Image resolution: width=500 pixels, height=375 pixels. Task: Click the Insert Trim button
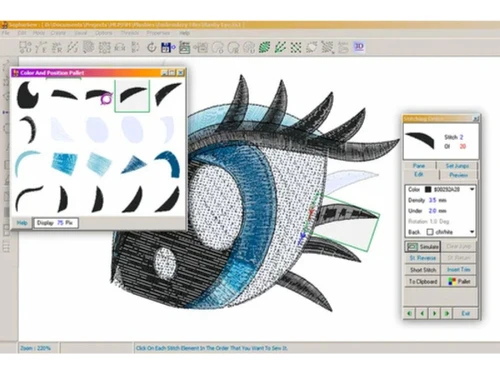tap(459, 269)
